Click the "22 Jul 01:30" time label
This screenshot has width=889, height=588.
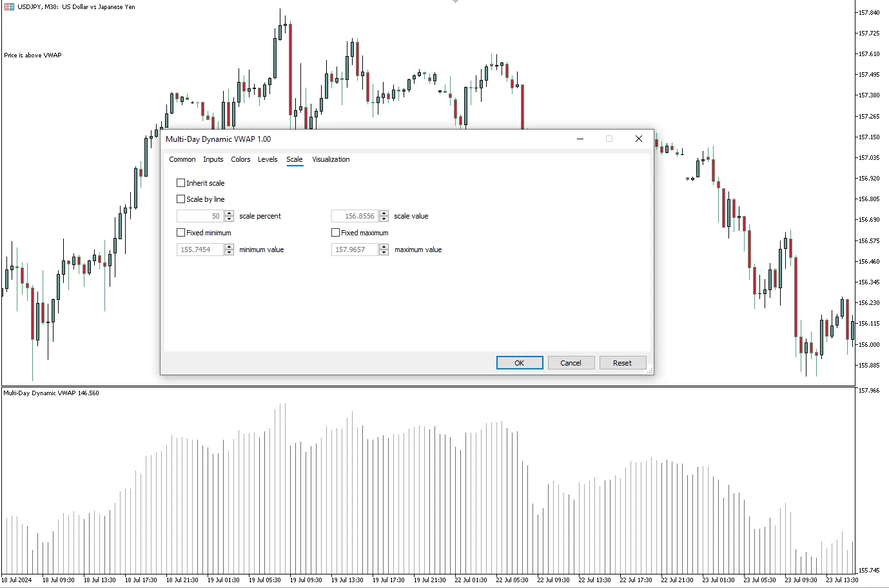click(x=471, y=580)
